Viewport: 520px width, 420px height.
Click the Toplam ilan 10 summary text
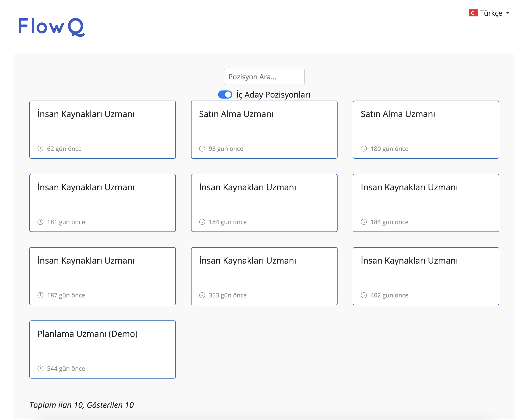coord(82,405)
